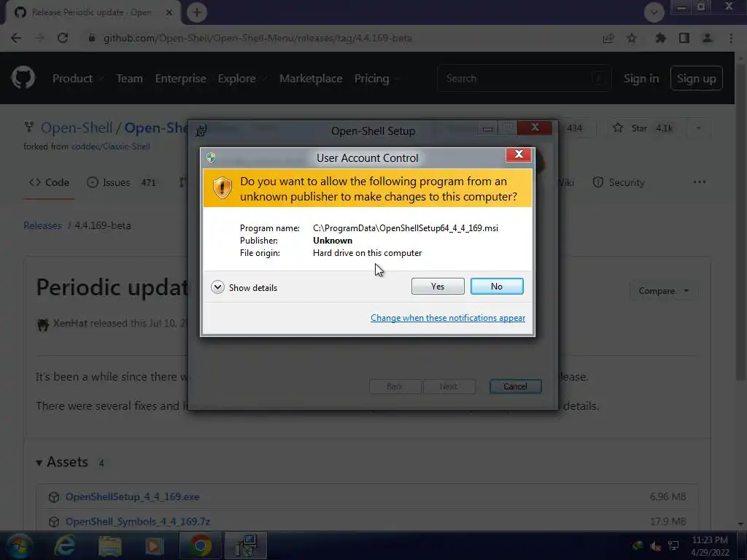This screenshot has width=747, height=560.
Task: Expand the Pricing dropdown menu
Action: point(376,79)
